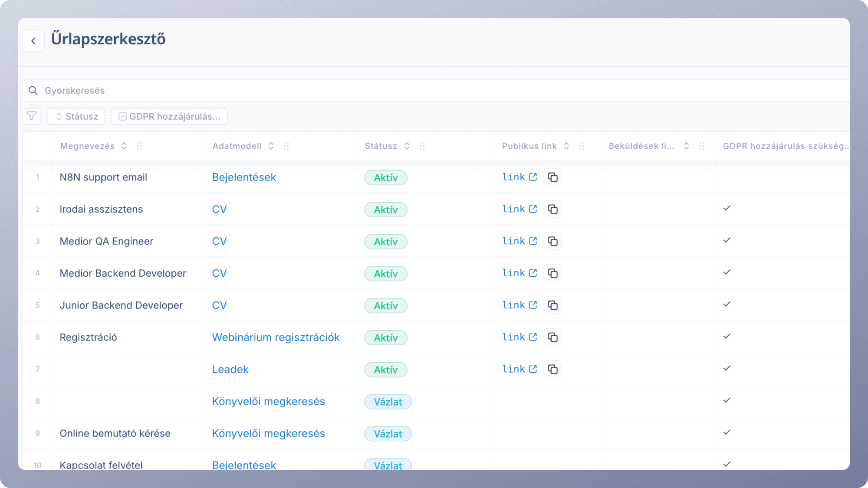Copy public link for Irodai asszisztens row
The image size is (868, 488).
[552, 209]
